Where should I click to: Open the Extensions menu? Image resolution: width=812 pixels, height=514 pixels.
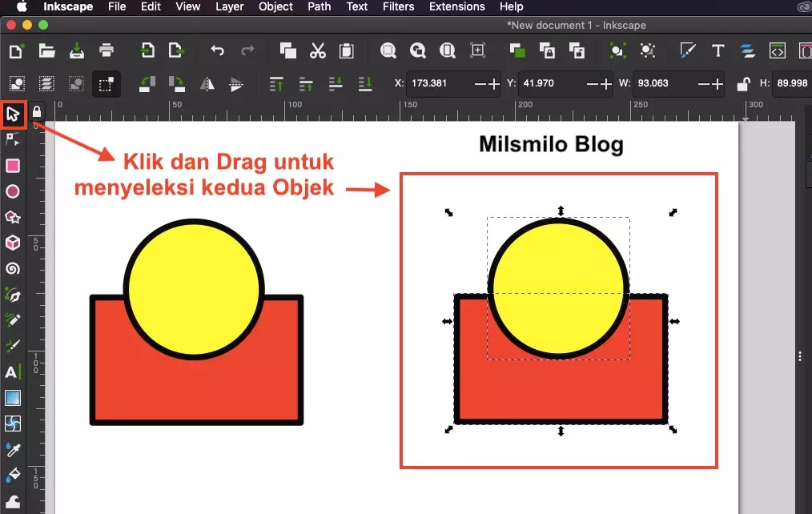456,6
